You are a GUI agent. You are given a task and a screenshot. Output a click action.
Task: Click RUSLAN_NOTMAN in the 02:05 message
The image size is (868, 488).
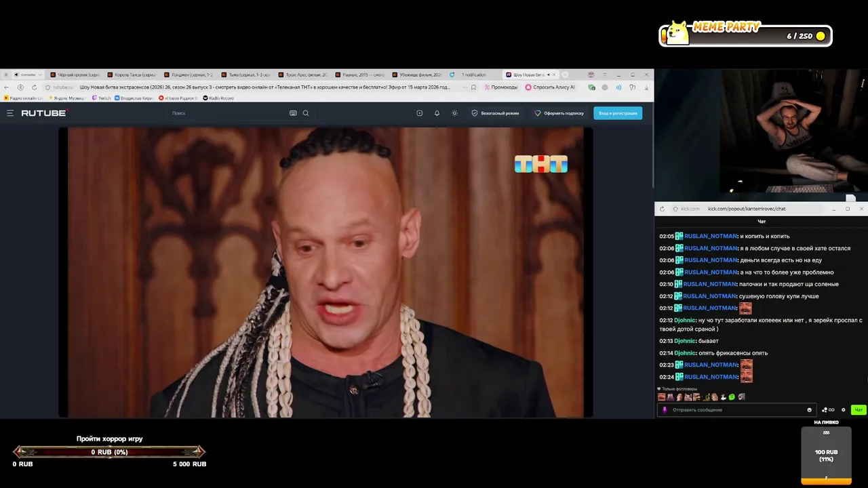711,236
